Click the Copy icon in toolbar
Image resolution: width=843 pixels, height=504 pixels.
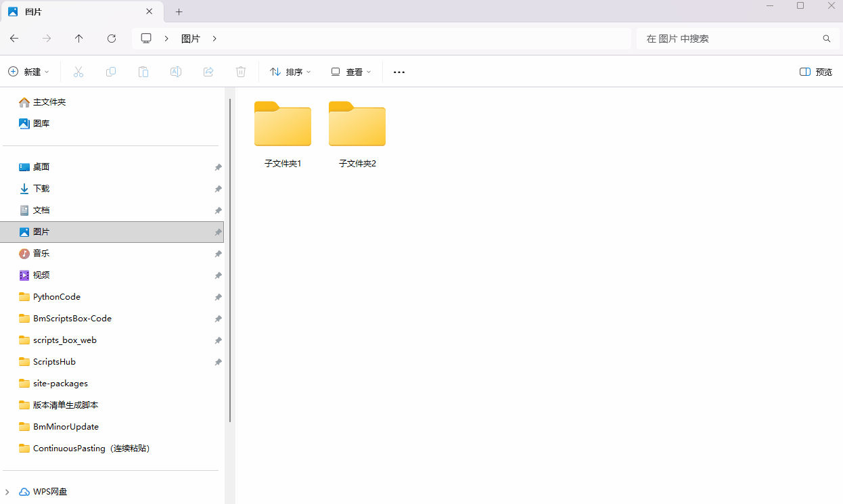(111, 72)
